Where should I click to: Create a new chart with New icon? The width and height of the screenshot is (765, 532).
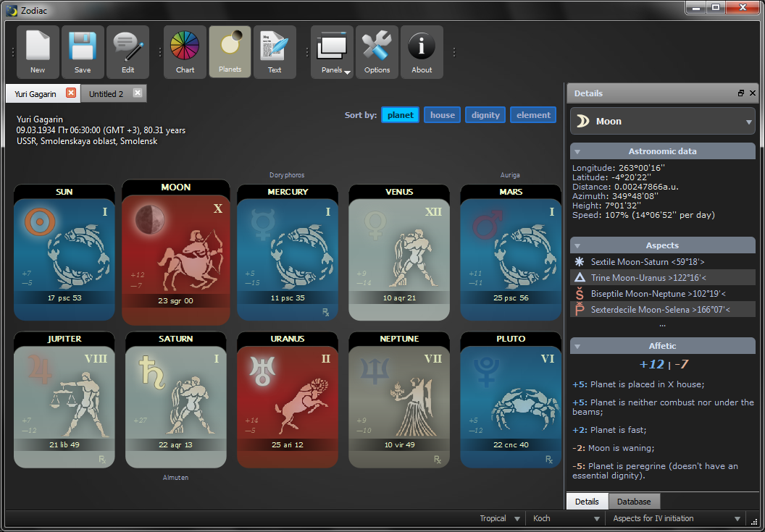tap(38, 51)
